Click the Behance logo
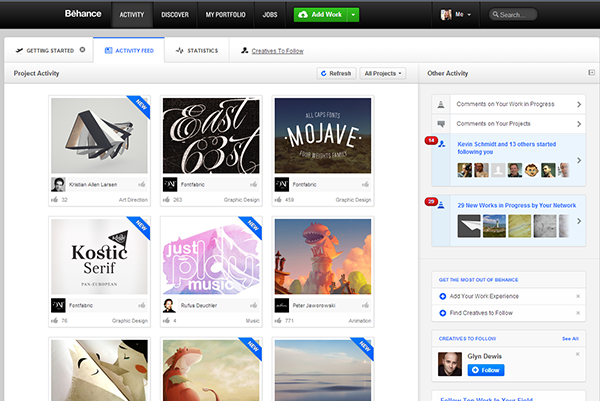This screenshot has width=600, height=401. 83,14
